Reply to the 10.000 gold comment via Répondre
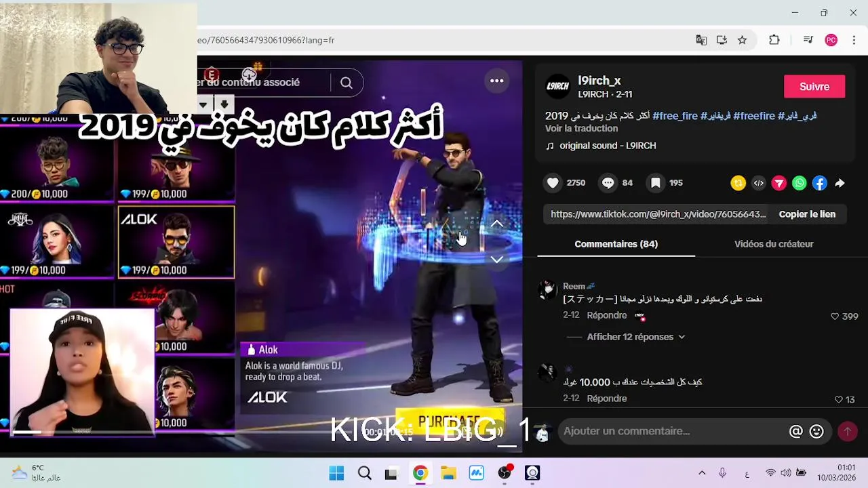This screenshot has width=868, height=488. coord(607,399)
